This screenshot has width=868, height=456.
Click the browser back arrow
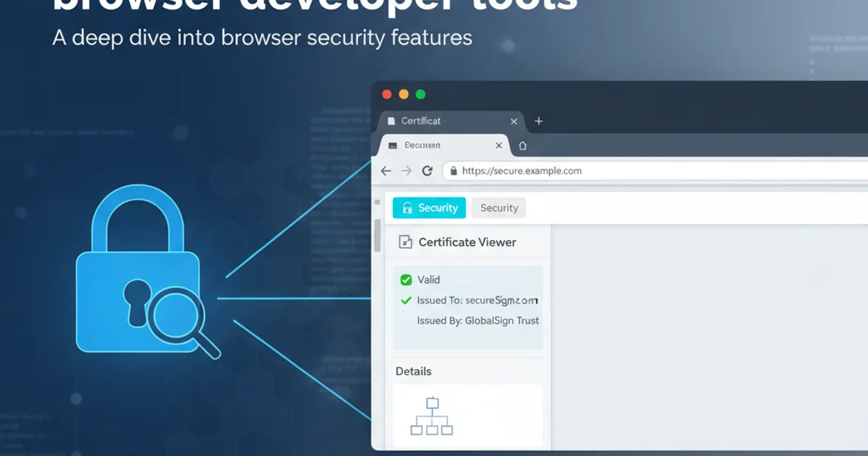pos(386,171)
